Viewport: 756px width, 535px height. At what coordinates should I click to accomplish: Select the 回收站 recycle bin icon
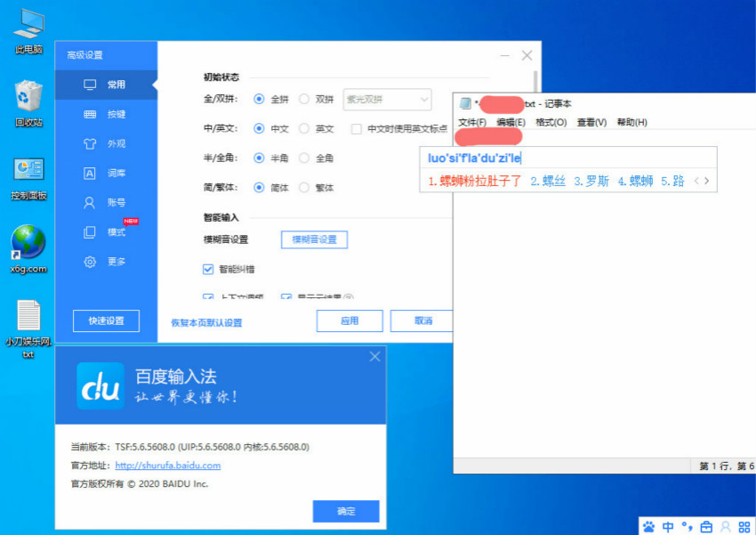coord(29,103)
